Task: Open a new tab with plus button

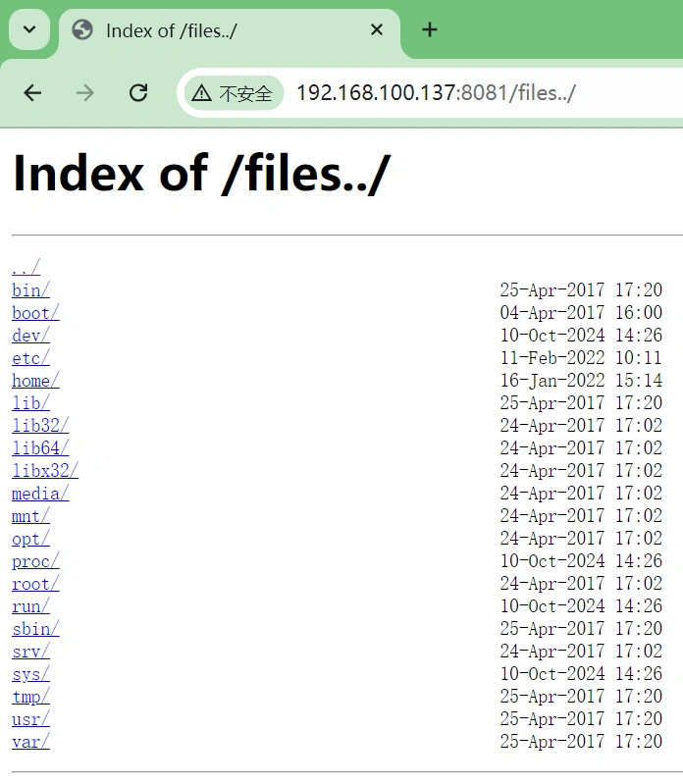Action: 429,30
